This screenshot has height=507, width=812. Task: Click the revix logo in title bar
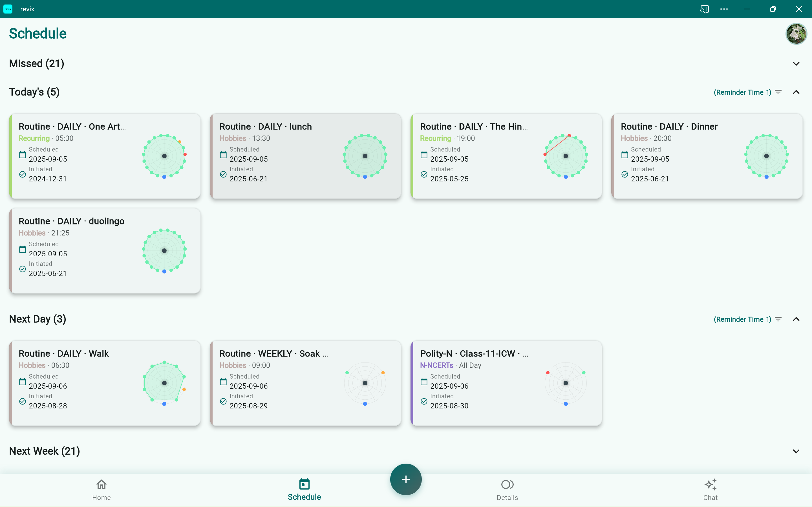tap(8, 9)
